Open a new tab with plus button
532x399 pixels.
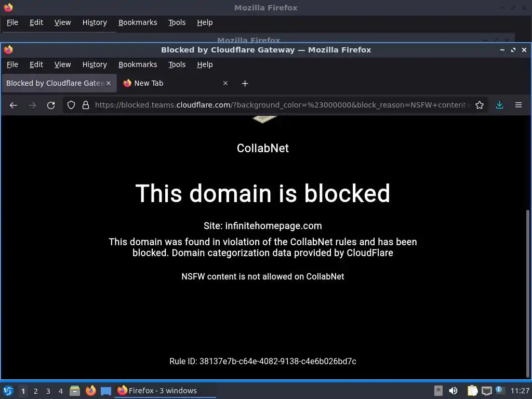(245, 84)
